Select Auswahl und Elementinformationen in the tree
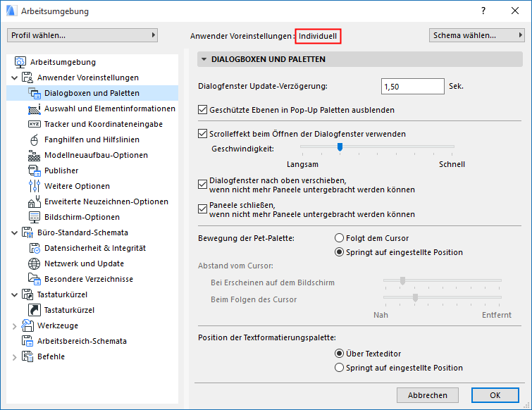 tap(109, 108)
